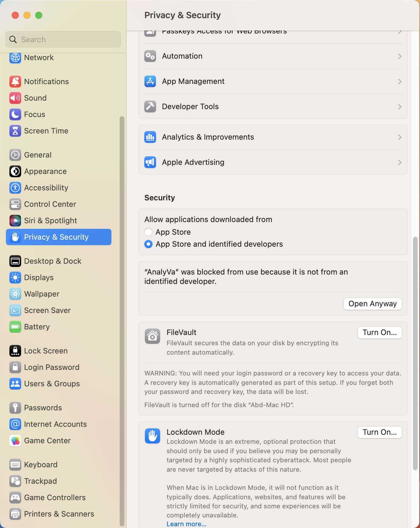Click the Displays sun icon
The height and width of the screenshot is (528, 420).
click(x=15, y=277)
